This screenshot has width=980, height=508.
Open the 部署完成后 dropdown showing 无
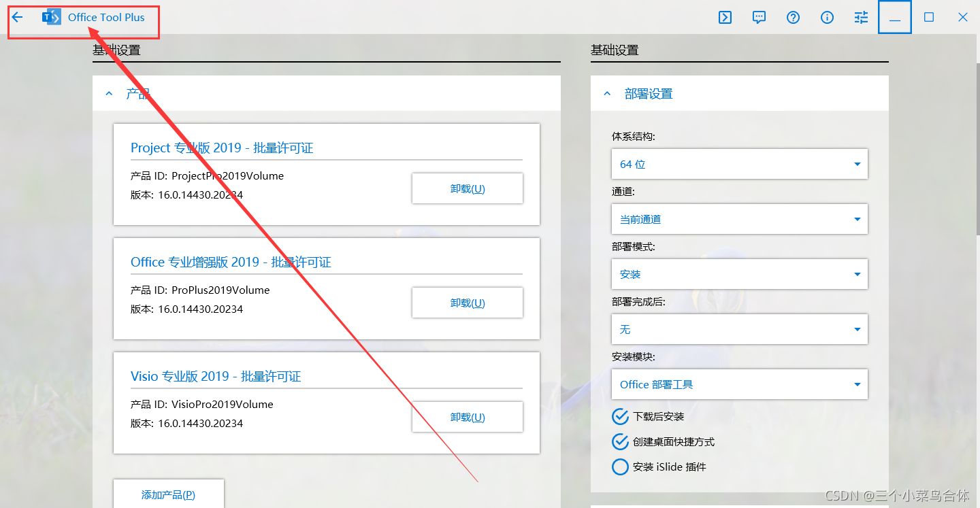click(x=740, y=329)
